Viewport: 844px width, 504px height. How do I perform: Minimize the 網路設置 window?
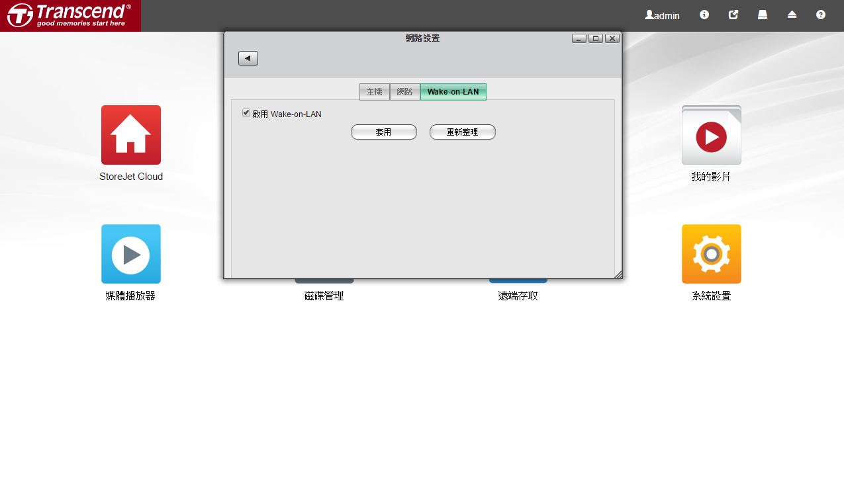579,38
